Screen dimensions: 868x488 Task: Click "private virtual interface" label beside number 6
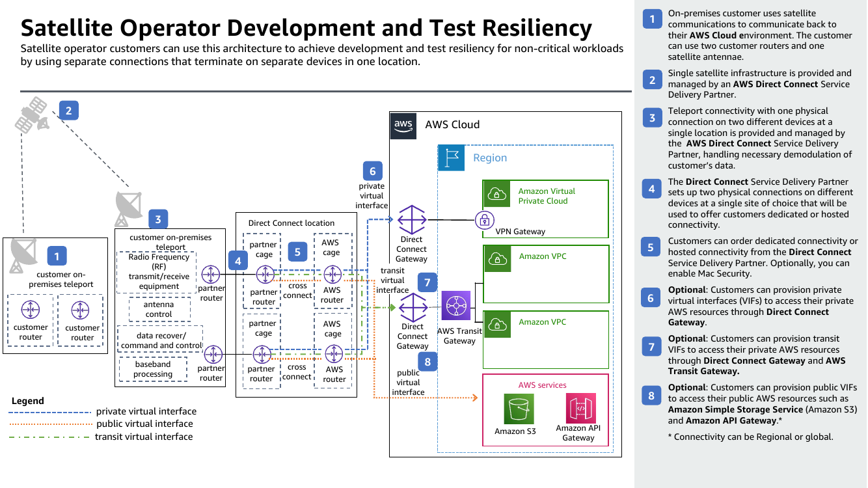[372, 196]
